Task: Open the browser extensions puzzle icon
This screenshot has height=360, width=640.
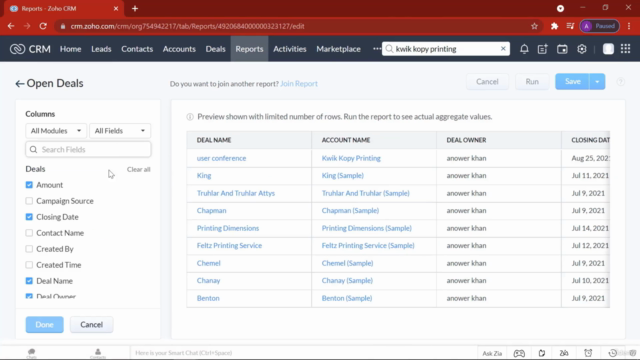Action: click(554, 26)
